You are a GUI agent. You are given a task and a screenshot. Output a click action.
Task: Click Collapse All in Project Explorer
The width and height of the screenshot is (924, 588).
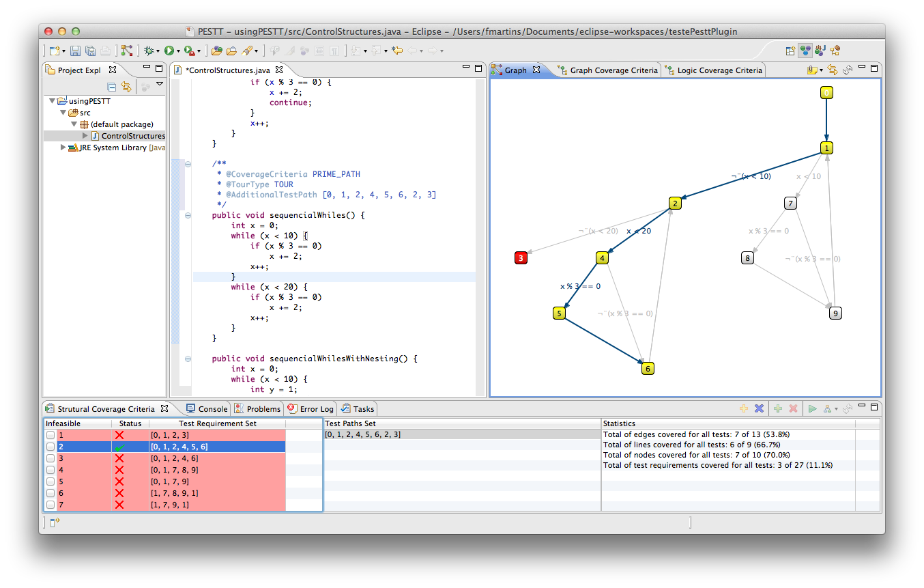pyautogui.click(x=111, y=87)
